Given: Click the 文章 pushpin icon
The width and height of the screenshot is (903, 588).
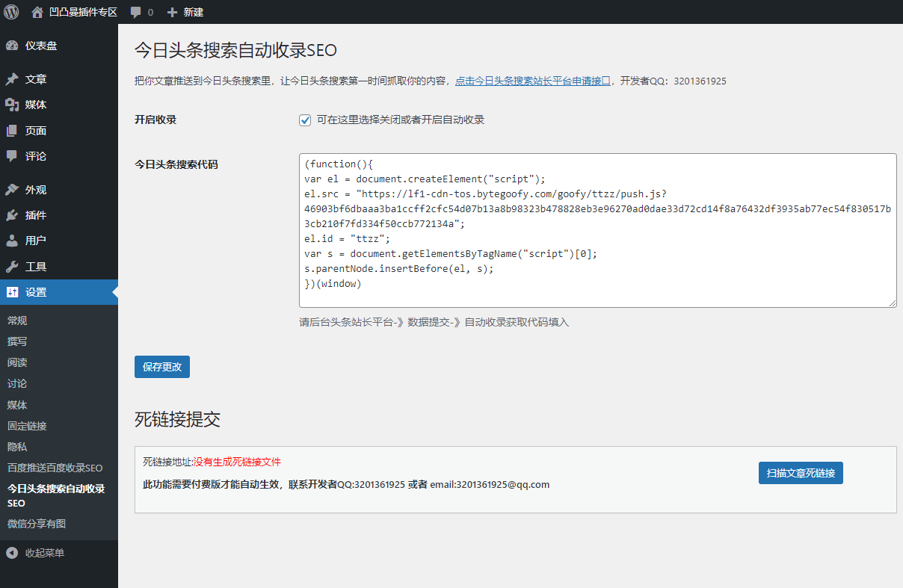Looking at the screenshot, I should pyautogui.click(x=12, y=79).
